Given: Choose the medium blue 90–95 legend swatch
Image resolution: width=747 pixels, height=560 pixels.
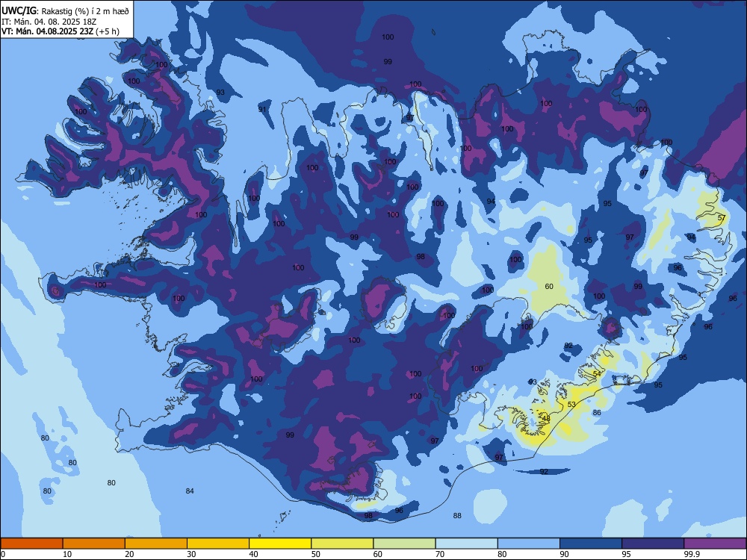Looking at the screenshot, I should coord(591,544).
